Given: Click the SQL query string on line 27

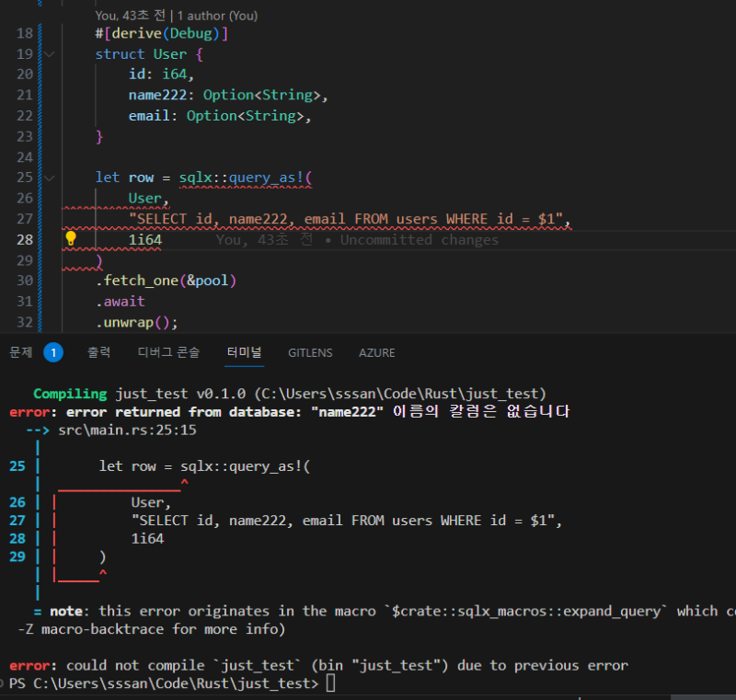Looking at the screenshot, I should [350, 219].
